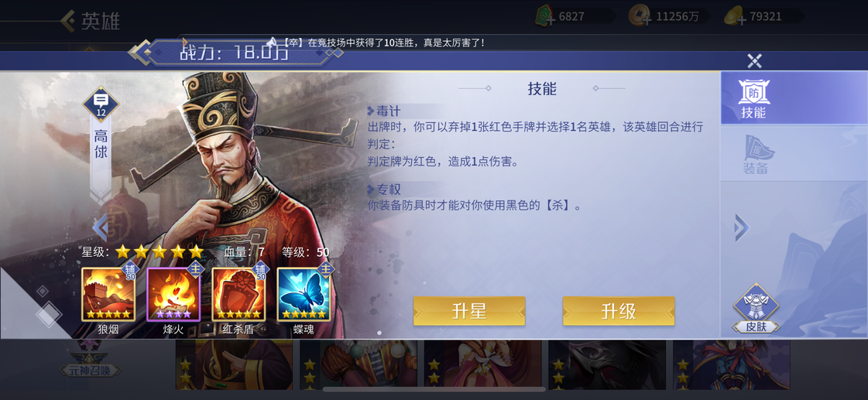Open the 元神召唤 button
This screenshot has width=868, height=400.
91,369
